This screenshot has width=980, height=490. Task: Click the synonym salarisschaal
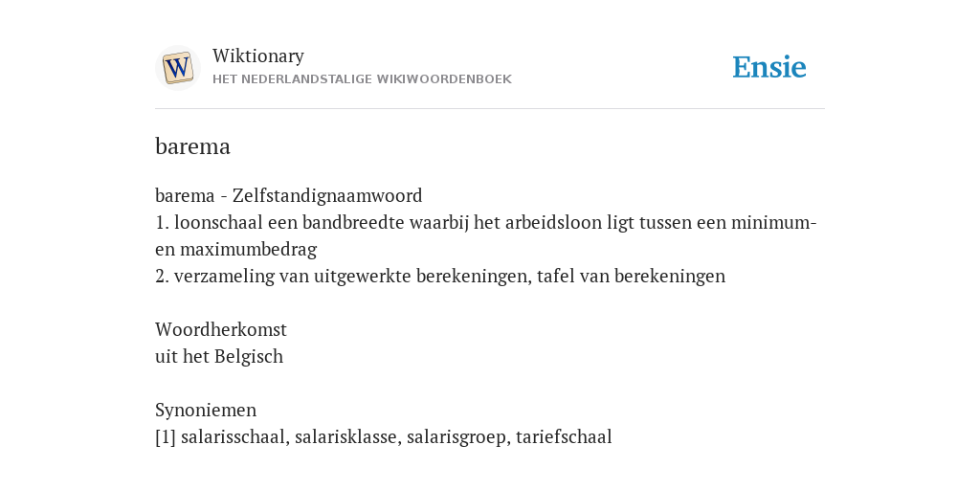235,436
